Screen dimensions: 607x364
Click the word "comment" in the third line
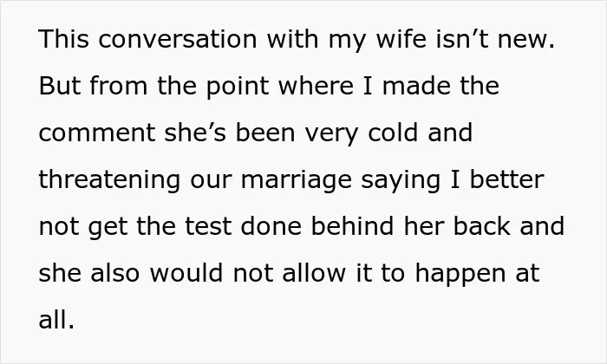click(x=97, y=133)
